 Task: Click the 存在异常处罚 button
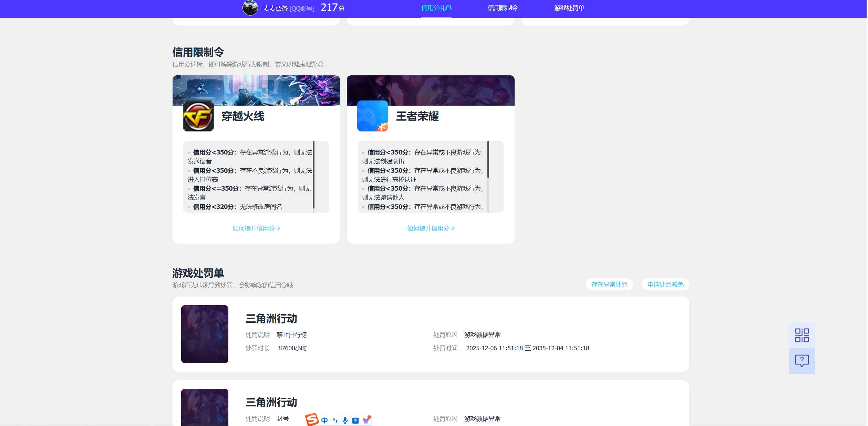pyautogui.click(x=609, y=285)
